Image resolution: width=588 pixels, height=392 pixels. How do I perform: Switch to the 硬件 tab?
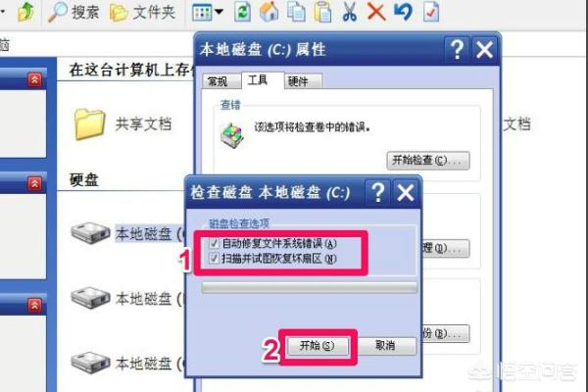pos(302,81)
